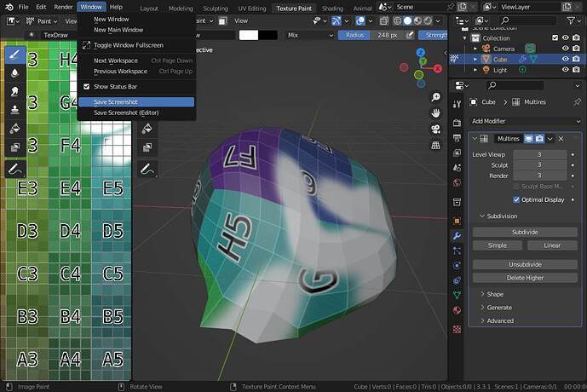
Task: Choose Toggle Window Fullscreen
Action: 136,45
